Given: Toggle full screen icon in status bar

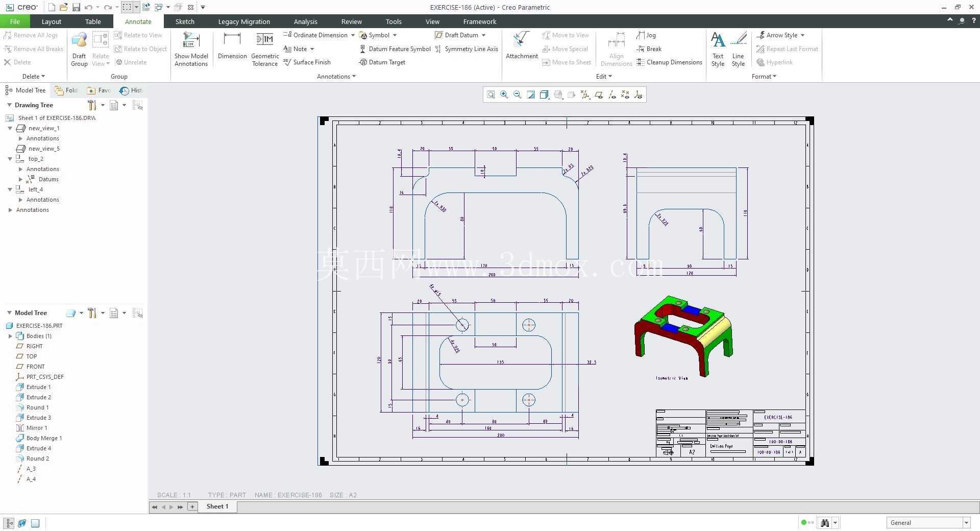Looking at the screenshot, I should (x=35, y=523).
